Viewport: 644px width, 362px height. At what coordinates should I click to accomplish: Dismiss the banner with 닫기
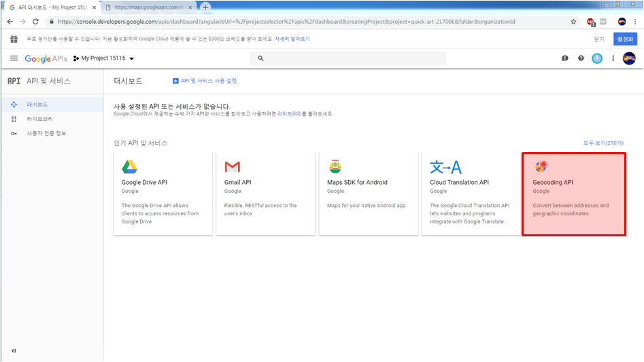pos(599,39)
